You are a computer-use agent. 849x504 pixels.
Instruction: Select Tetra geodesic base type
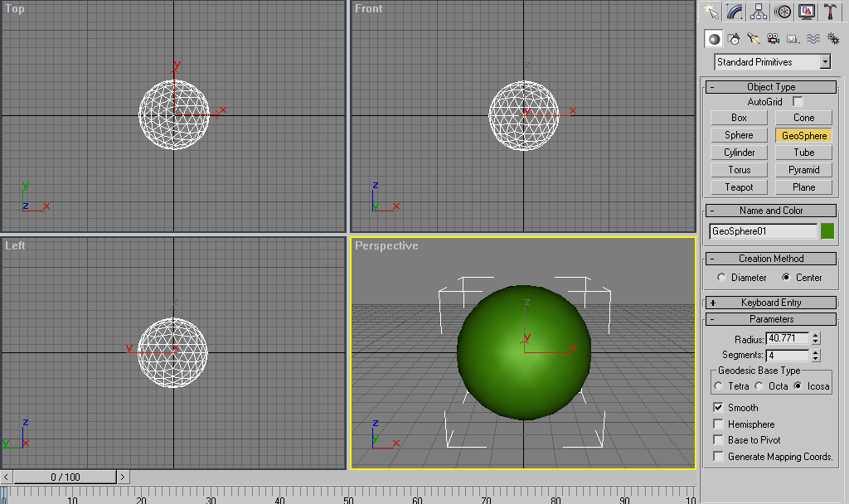point(719,386)
